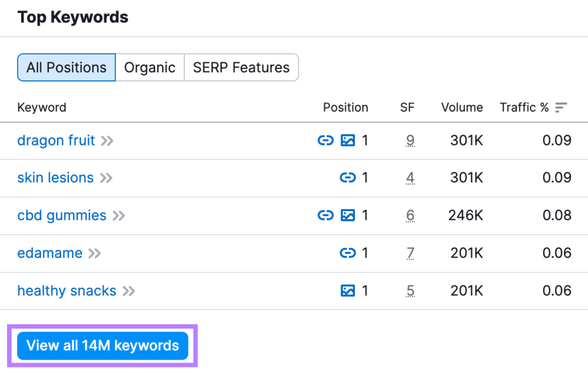Open the cbd gummies keyword link
Screen dimensions: 588x374
pos(62,216)
